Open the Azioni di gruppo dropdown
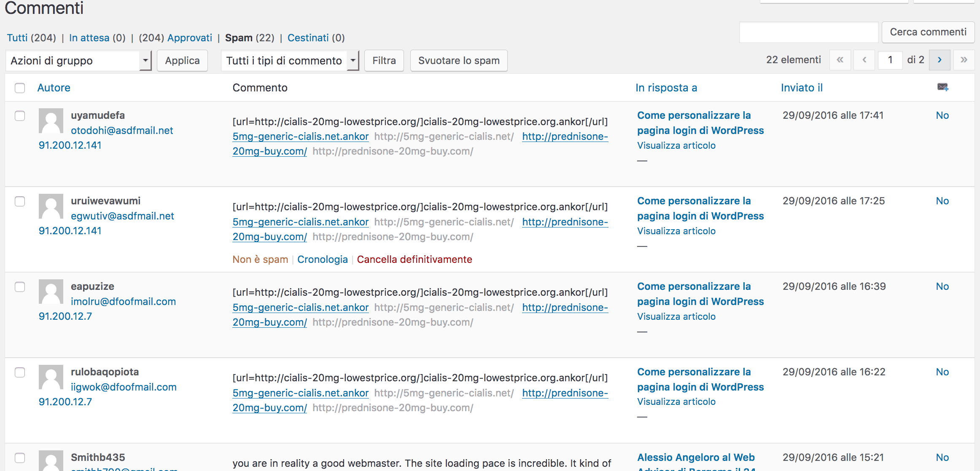The image size is (980, 471). click(x=78, y=61)
